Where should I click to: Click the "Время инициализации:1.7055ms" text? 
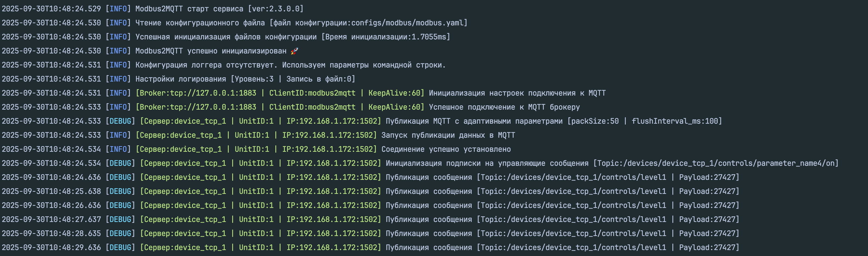[x=385, y=37]
